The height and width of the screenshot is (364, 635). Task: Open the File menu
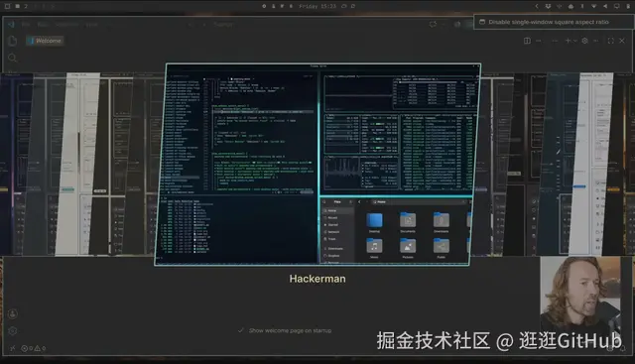coord(26,24)
